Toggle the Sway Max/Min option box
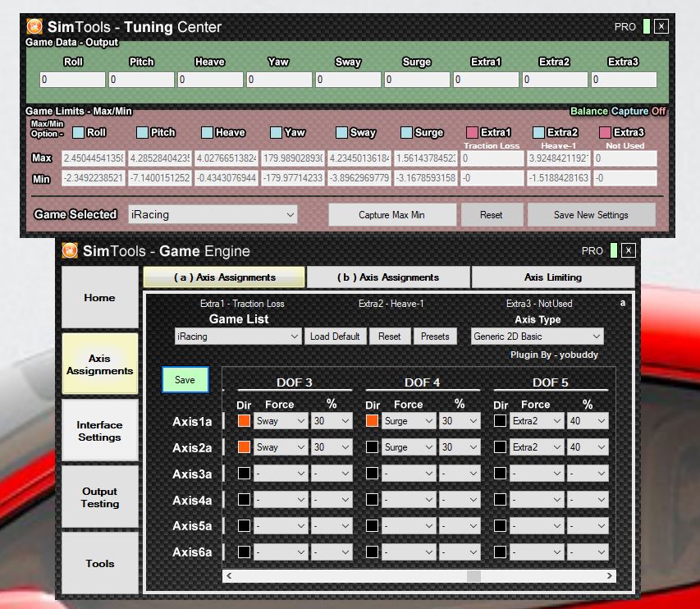This screenshot has height=609, width=700. [341, 133]
